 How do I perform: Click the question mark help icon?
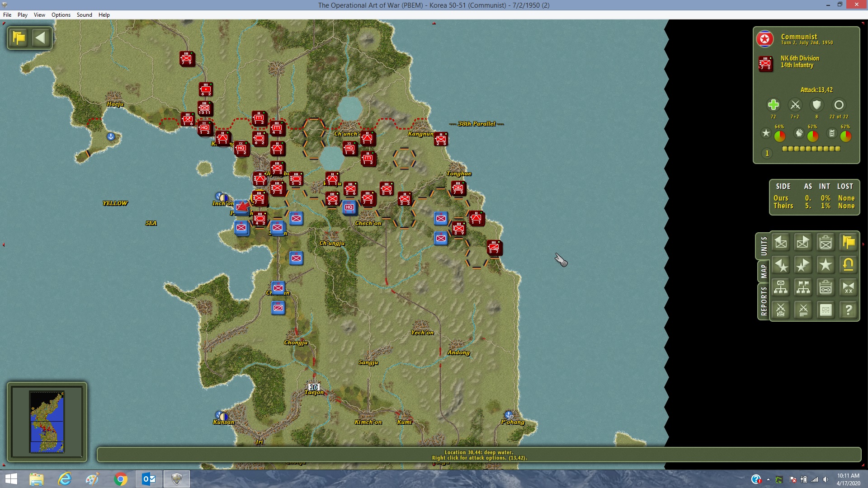click(849, 310)
